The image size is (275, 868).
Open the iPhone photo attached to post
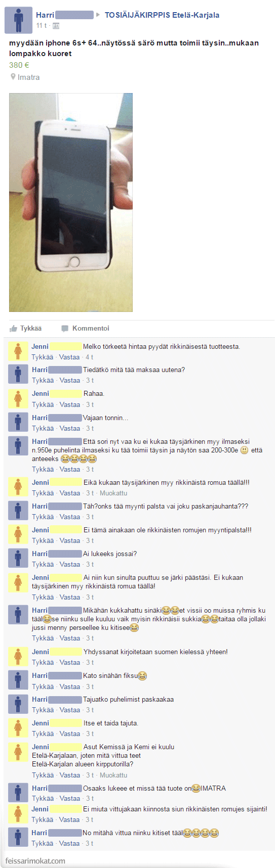click(71, 202)
